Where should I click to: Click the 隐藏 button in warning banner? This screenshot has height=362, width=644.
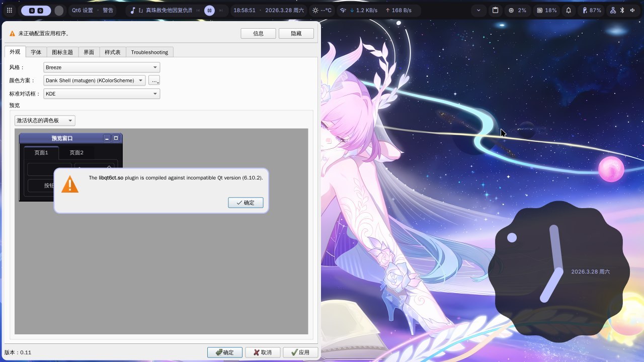297,33
